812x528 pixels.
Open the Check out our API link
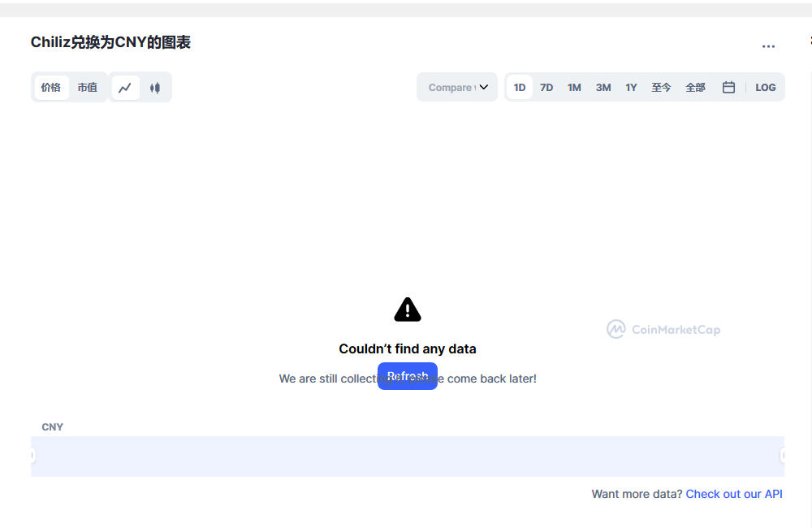click(734, 494)
